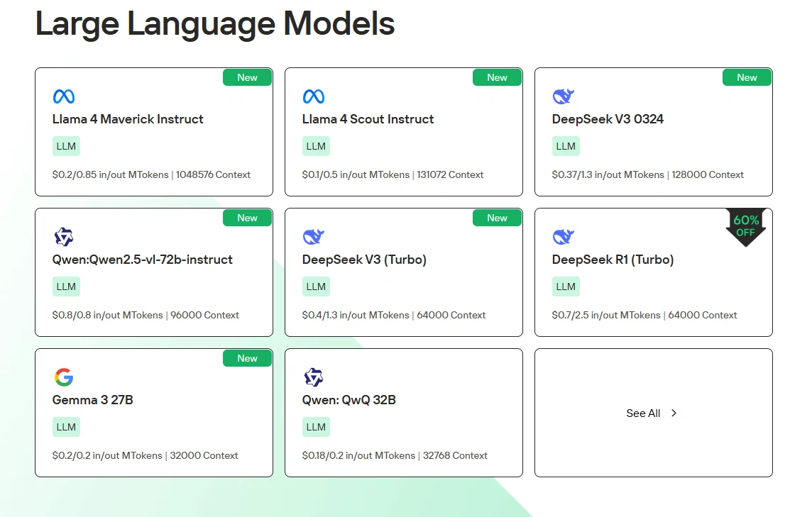Click the 60% OFF badge on DeepSeek R1
This screenshot has height=517, width=812.
[x=746, y=227]
